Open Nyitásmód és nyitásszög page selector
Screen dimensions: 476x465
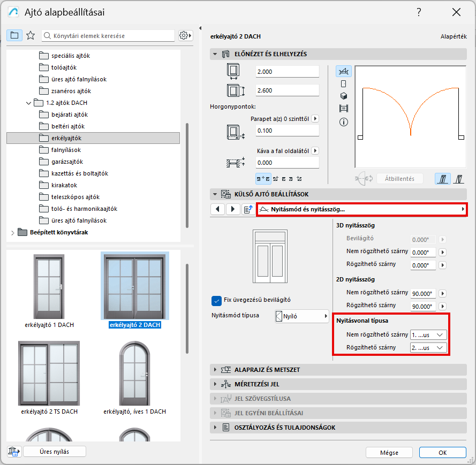361,209
